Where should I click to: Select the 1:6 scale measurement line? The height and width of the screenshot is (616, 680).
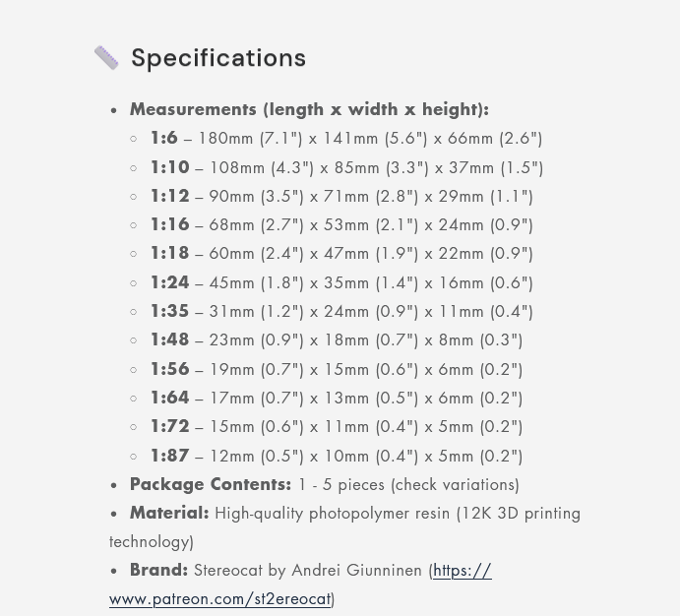[346, 139]
